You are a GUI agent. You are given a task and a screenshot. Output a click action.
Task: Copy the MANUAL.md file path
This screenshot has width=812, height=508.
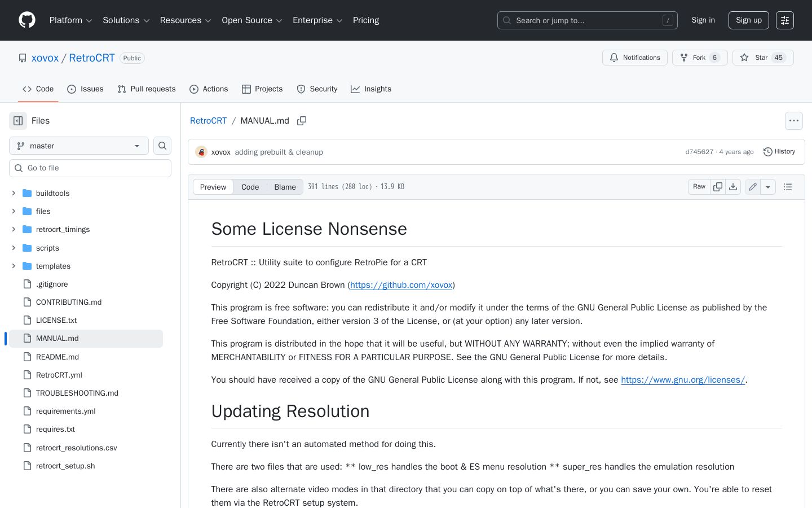click(x=302, y=121)
